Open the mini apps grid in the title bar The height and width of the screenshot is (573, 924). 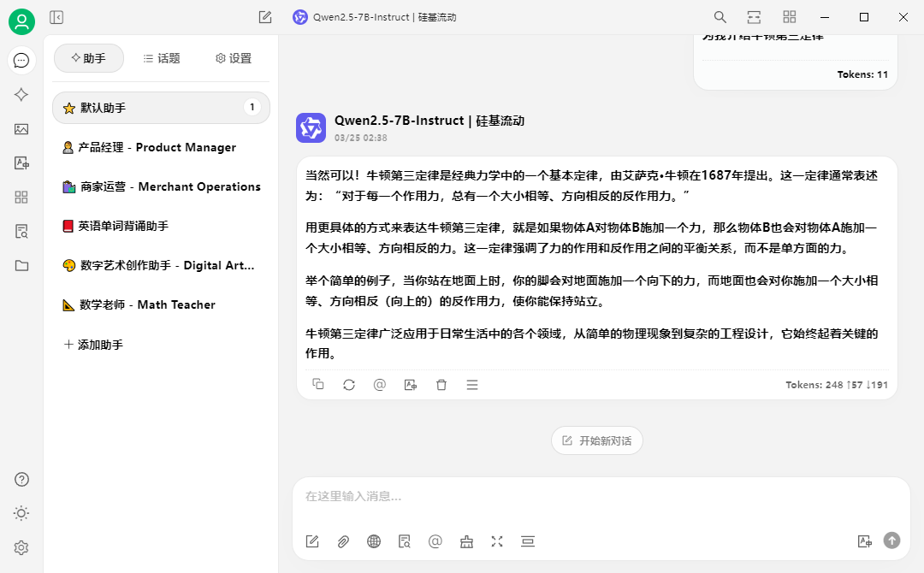789,17
